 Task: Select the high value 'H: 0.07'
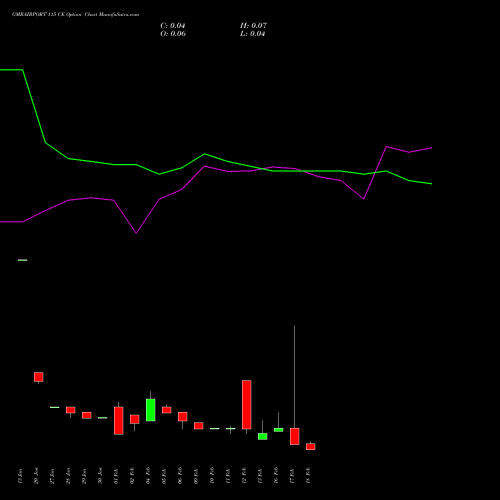tap(254, 26)
